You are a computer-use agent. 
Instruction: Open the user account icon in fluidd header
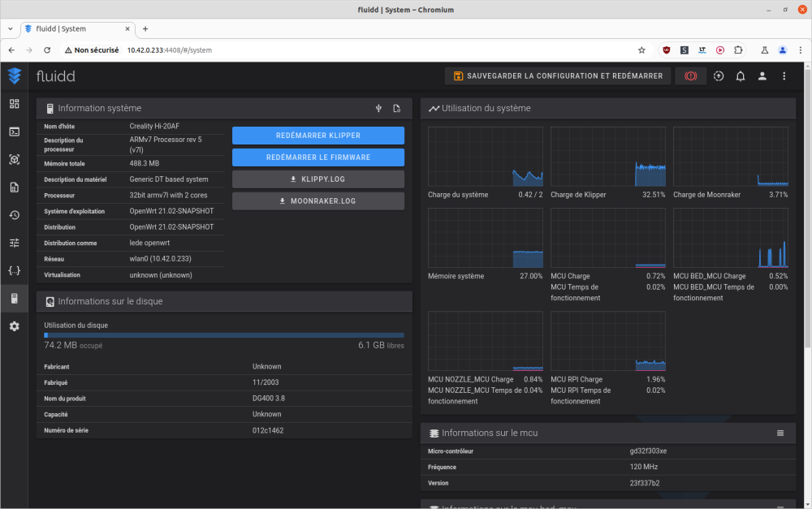(x=762, y=76)
